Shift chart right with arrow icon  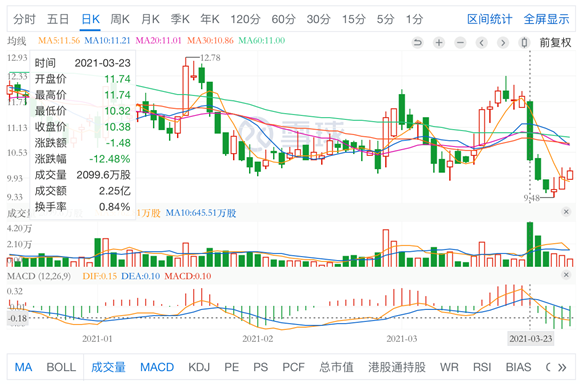(x=503, y=43)
